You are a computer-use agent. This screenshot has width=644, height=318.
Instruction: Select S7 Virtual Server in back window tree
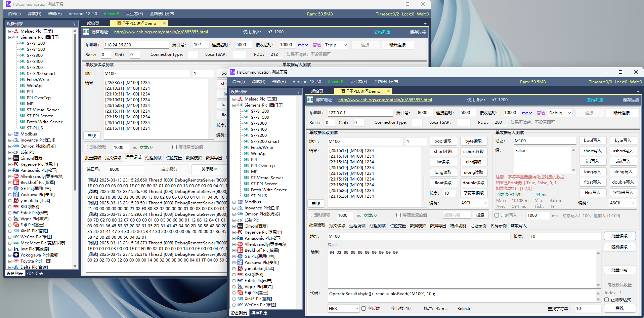[43, 110]
